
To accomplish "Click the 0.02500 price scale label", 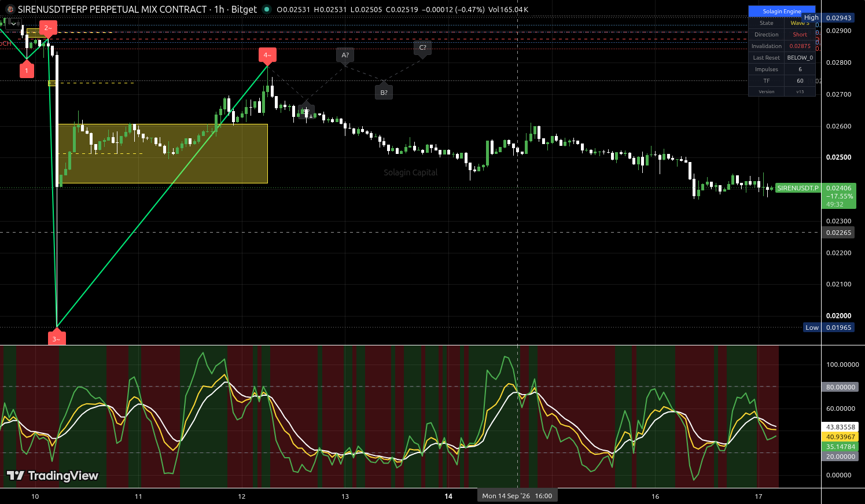I will 838,157.
